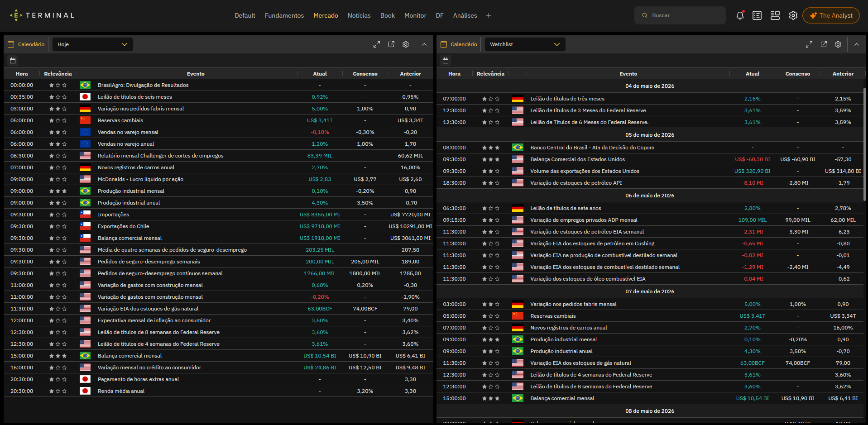
Task: Sort right table by Anterior header
Action: (843, 74)
